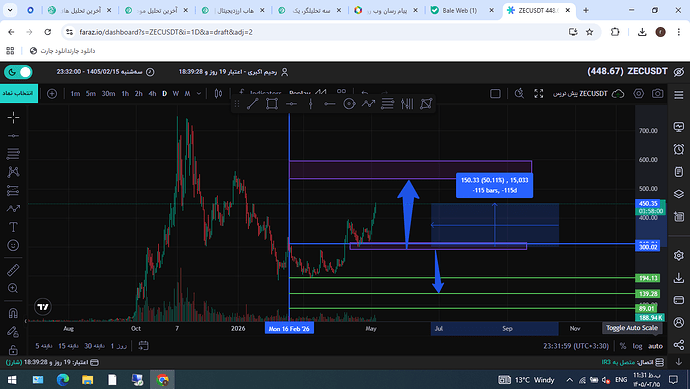This screenshot has height=389, width=690.
Task: Enter fullscreen chart mode
Action: (539, 93)
